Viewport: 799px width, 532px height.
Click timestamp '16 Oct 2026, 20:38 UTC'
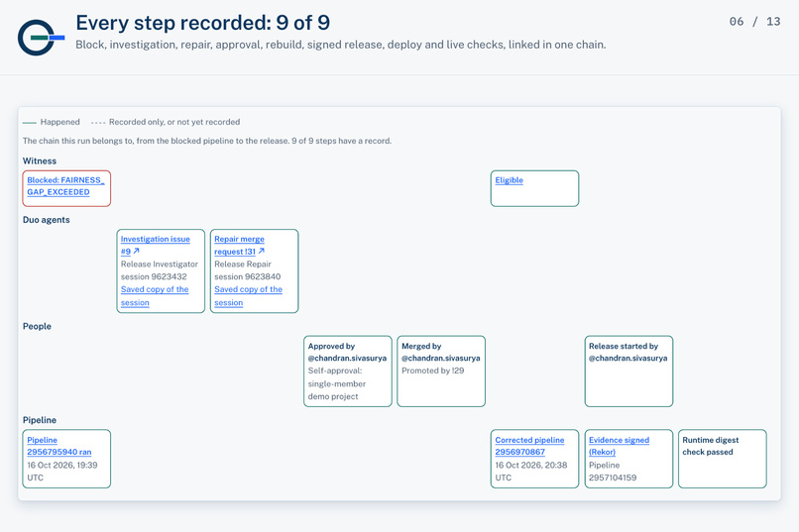[531, 472]
